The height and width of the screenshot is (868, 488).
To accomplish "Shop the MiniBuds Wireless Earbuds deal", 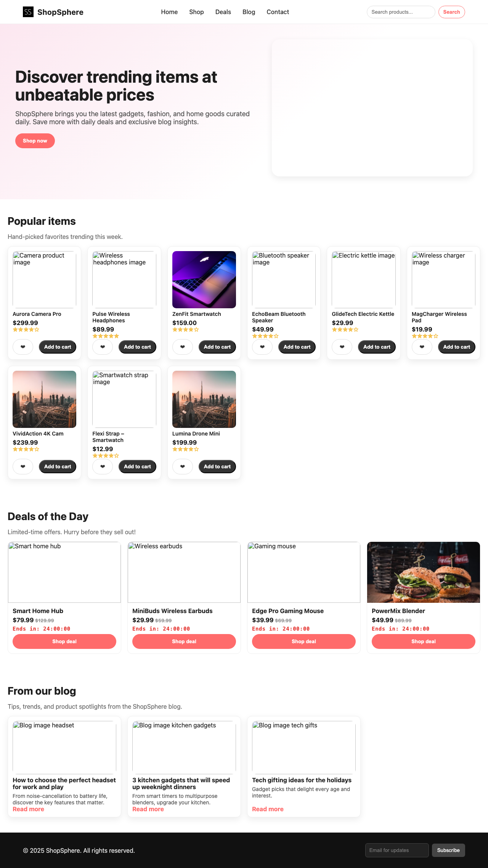I will click(x=184, y=641).
